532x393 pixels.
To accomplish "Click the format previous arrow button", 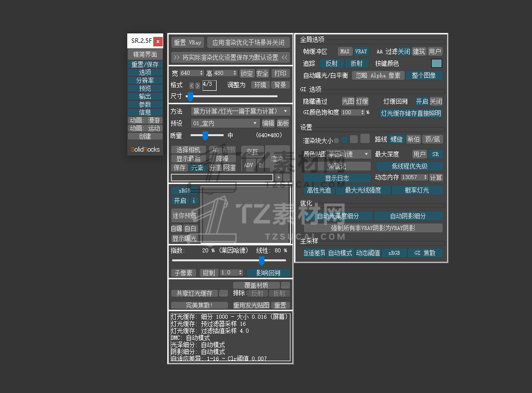I will [192, 85].
